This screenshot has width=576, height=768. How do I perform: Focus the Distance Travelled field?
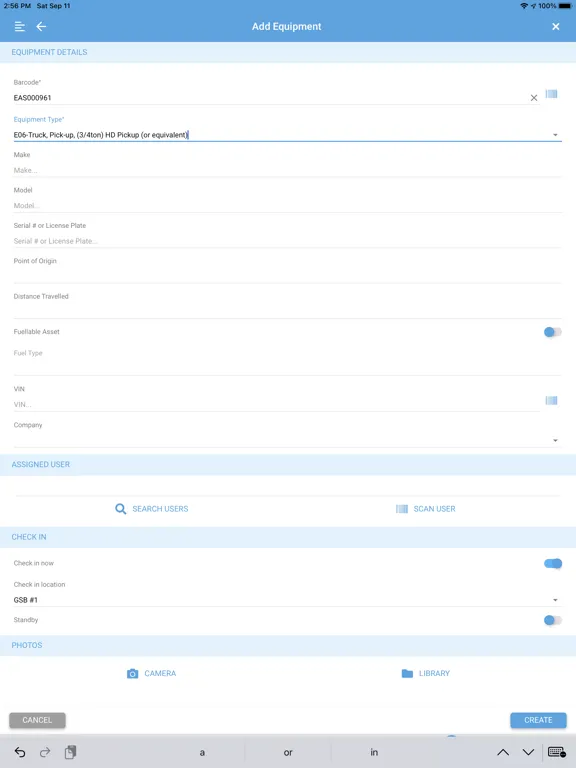(288, 312)
